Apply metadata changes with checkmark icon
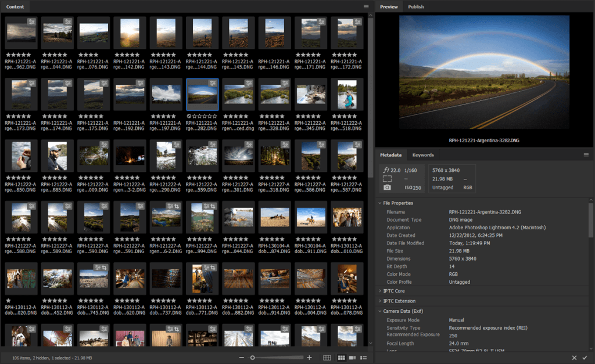The height and width of the screenshot is (364, 595). 585,358
